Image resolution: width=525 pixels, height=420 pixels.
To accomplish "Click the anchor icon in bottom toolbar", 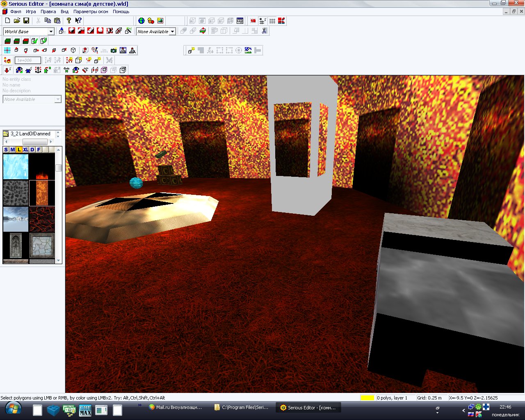I will coord(38,70).
